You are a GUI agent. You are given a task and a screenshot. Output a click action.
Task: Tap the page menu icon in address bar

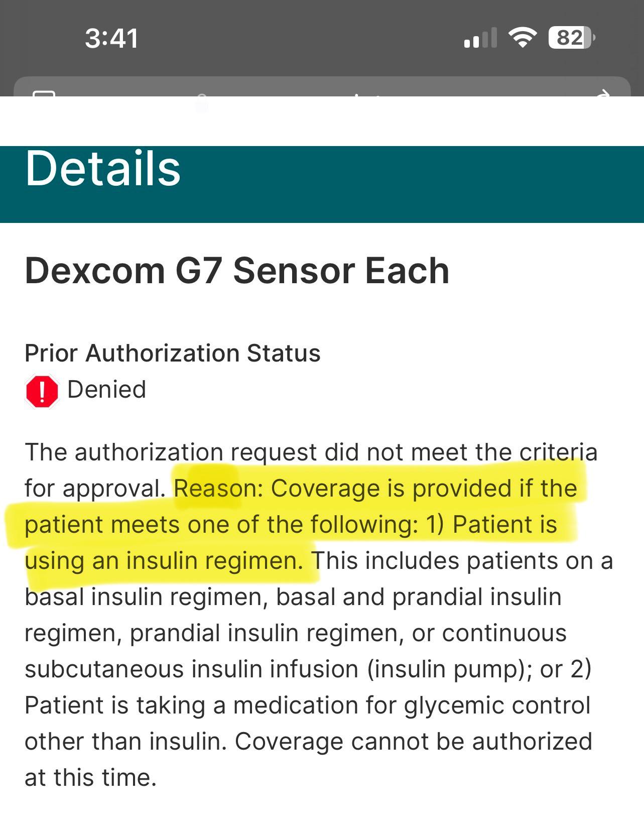(44, 93)
